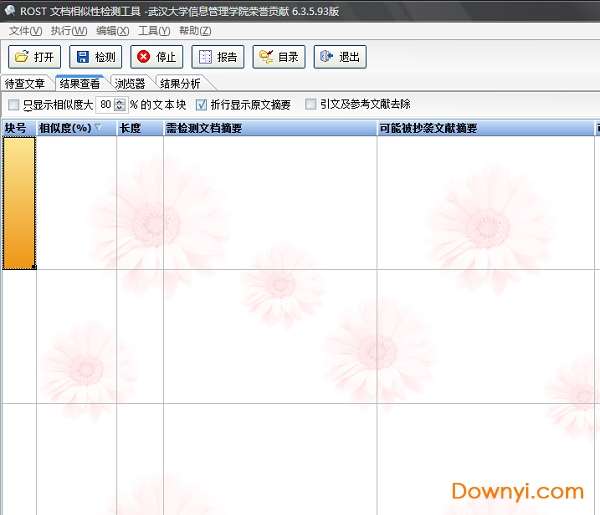Click the ROST application icon in title bar
600x515 pixels.
click(x=10, y=10)
